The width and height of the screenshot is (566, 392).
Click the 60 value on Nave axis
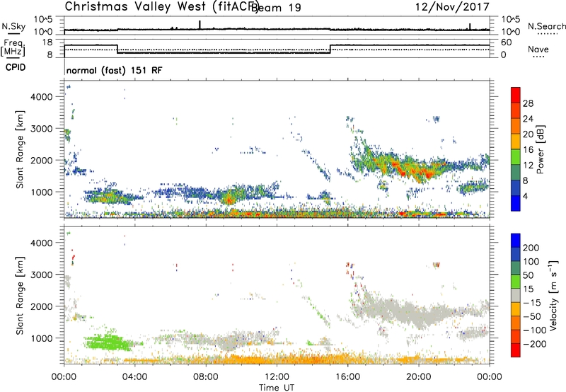pos(507,42)
